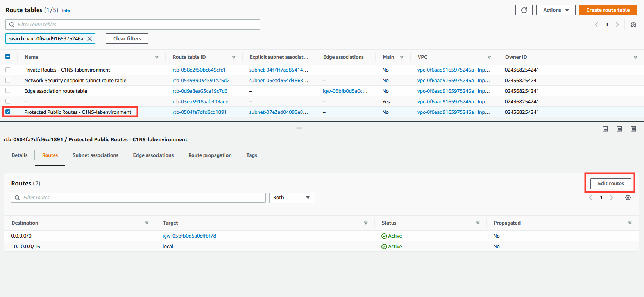Screen dimensions: 644x297
Task: Remove the vpc search filter tag
Action: (x=89, y=39)
